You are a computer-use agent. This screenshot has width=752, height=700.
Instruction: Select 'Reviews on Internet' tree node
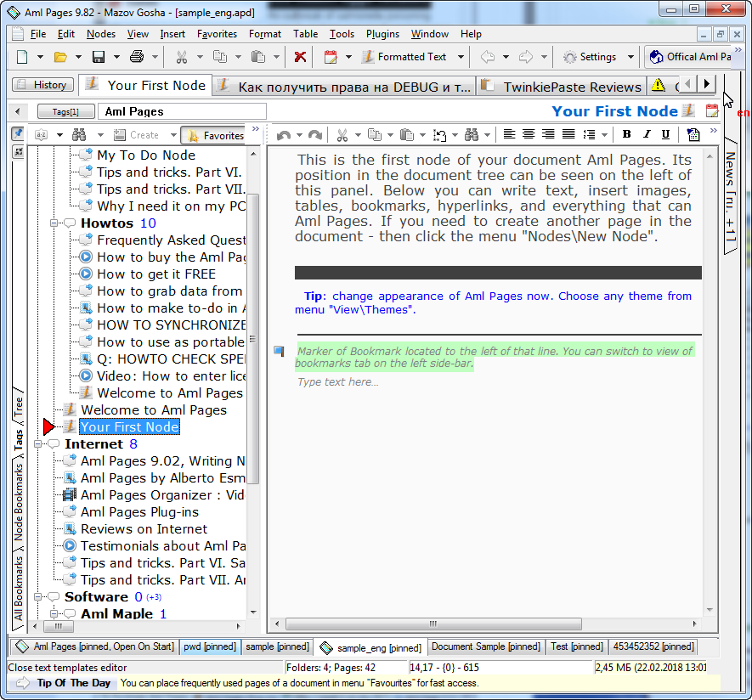pyautogui.click(x=144, y=529)
